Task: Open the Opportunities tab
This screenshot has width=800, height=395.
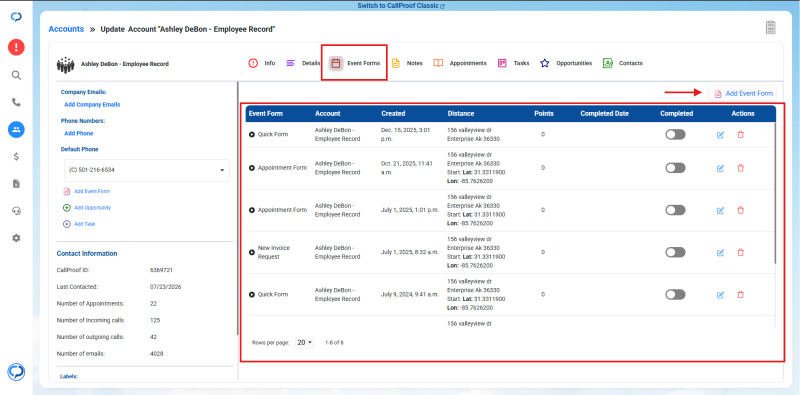Action: pos(566,63)
